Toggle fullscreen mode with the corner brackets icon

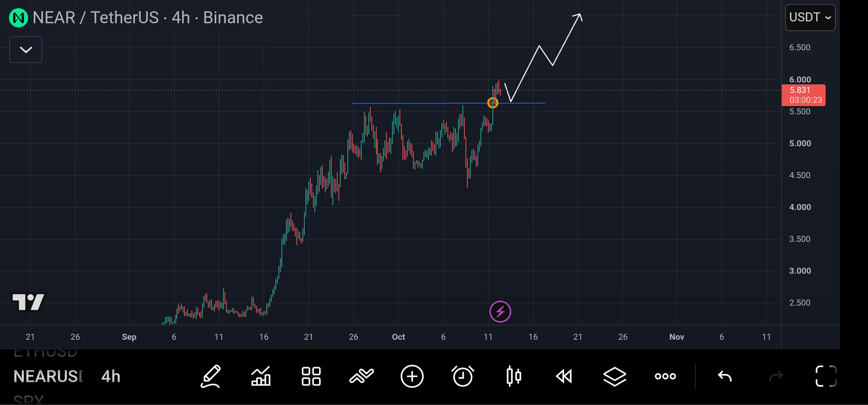pyautogui.click(x=826, y=376)
